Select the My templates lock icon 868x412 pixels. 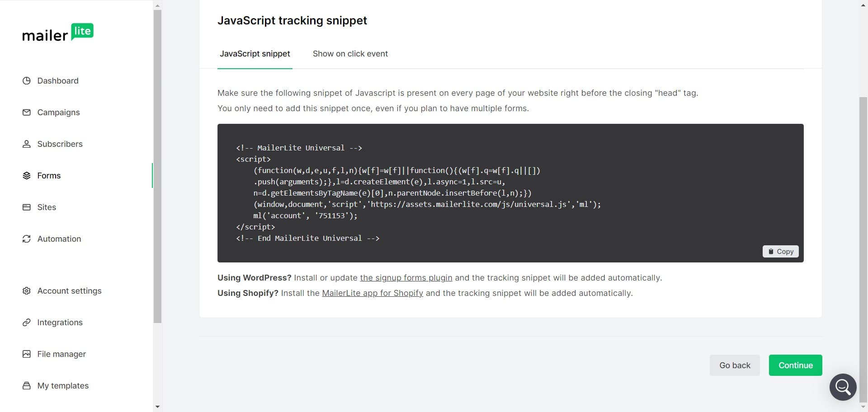pyautogui.click(x=27, y=385)
